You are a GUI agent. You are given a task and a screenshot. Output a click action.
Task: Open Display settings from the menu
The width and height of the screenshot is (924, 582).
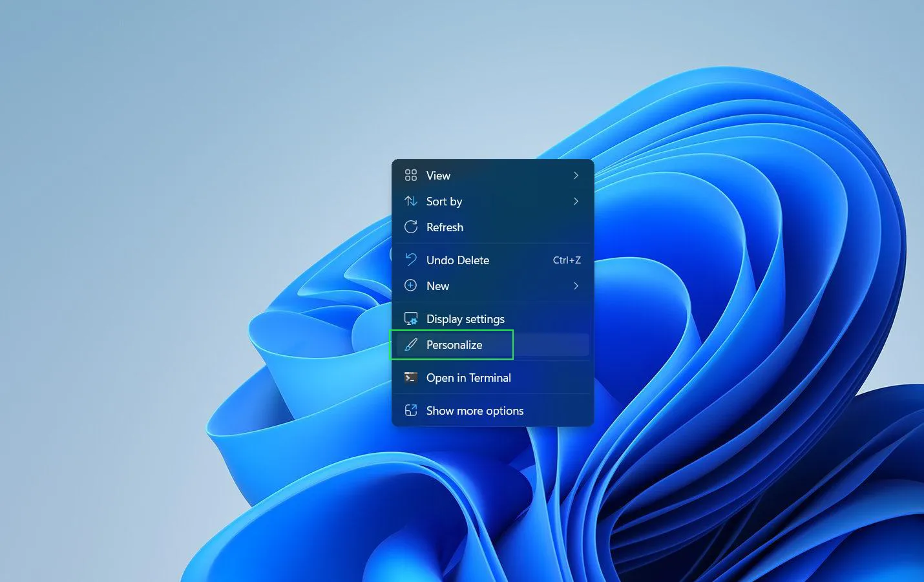pos(465,318)
